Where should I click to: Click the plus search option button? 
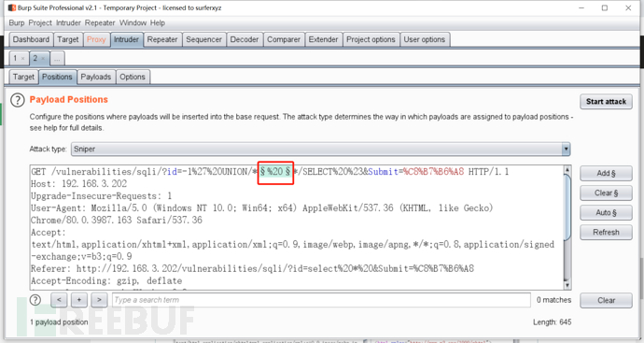[78, 300]
